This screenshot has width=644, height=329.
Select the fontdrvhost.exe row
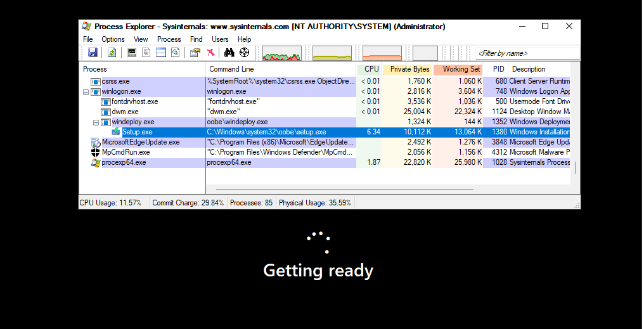pyautogui.click(x=325, y=101)
